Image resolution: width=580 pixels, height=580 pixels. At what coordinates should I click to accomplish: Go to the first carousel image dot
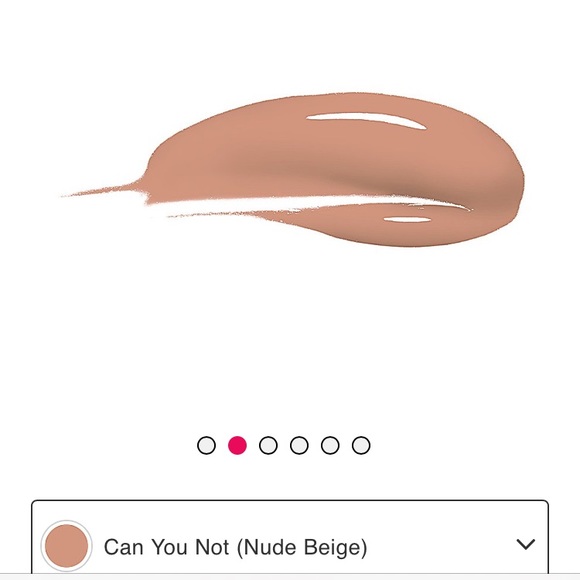tap(206, 445)
